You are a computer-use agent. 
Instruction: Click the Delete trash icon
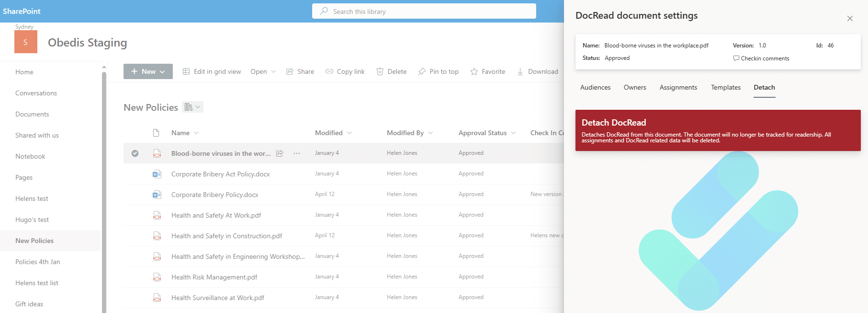[380, 71]
